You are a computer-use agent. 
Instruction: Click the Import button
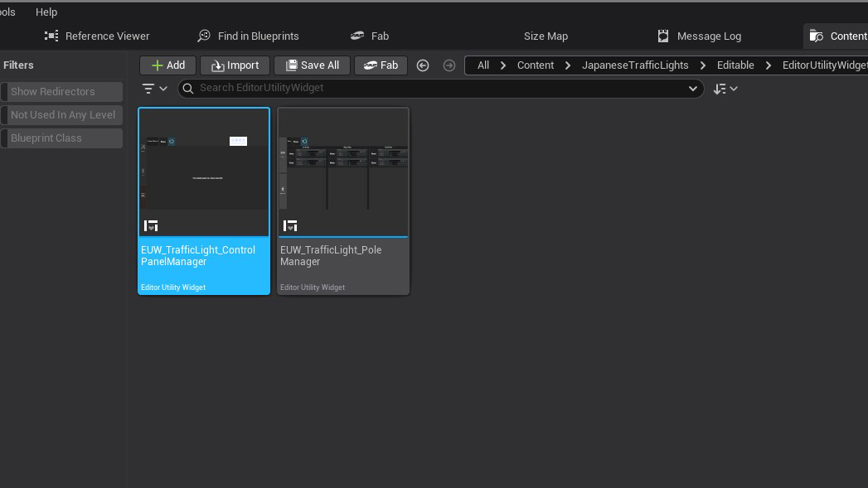point(235,65)
